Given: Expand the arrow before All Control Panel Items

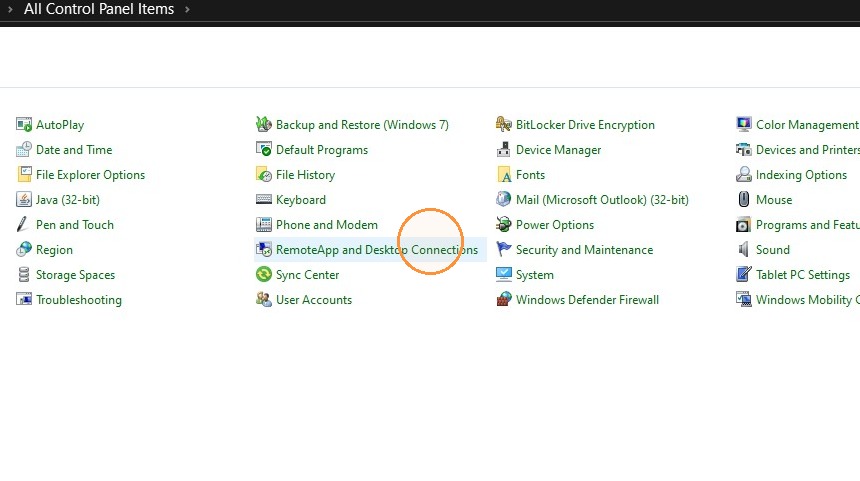Looking at the screenshot, I should [10, 9].
